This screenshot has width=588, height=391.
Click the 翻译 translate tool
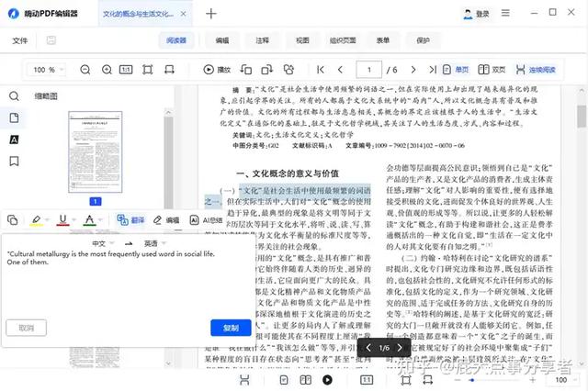coord(130,220)
